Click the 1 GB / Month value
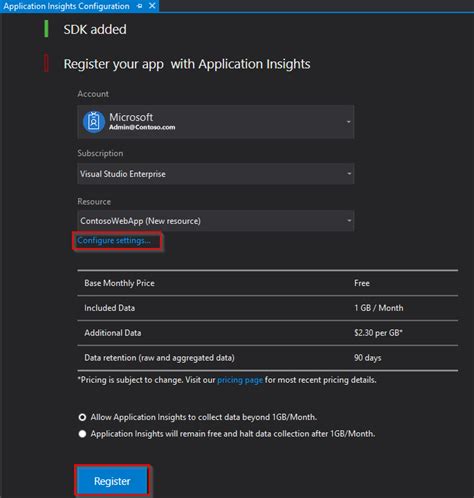Image resolution: width=474 pixels, height=498 pixels. 379,308
